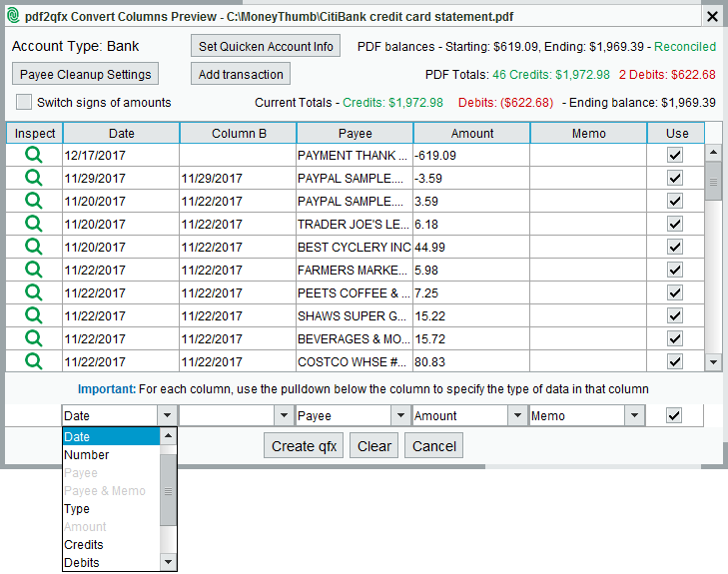This screenshot has width=728, height=574.
Task: Click the Cancel button
Action: (x=434, y=446)
